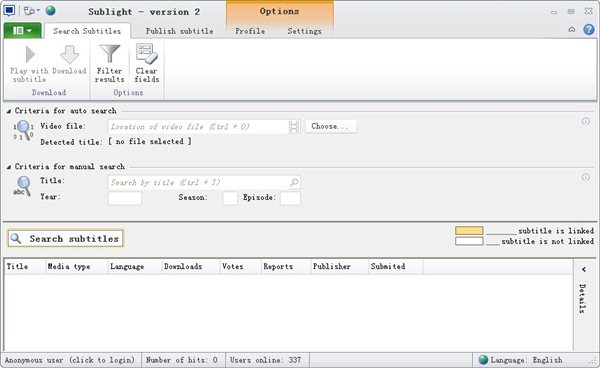Collapse the ribbon using the up arrow
The width and height of the screenshot is (600, 368).
[x=572, y=29]
